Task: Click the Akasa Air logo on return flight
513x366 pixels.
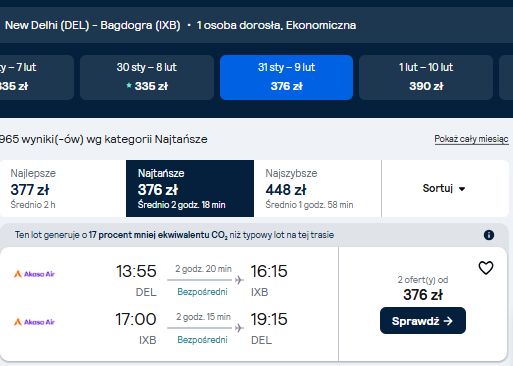Action: (34, 322)
